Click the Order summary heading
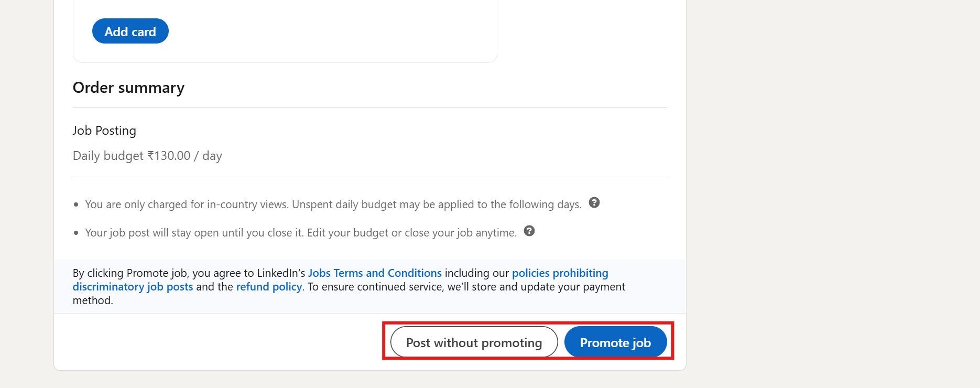Viewport: 980px width, 388px height. click(x=128, y=87)
